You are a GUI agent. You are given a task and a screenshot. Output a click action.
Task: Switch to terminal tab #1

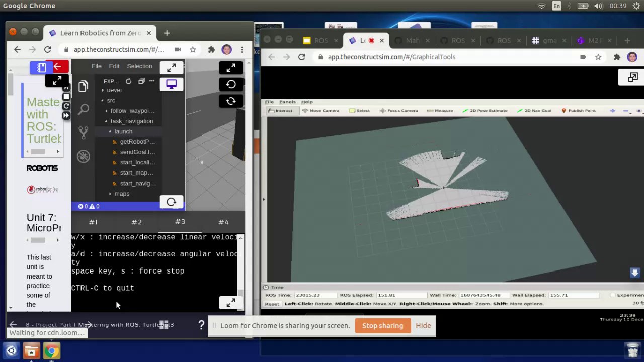(93, 222)
